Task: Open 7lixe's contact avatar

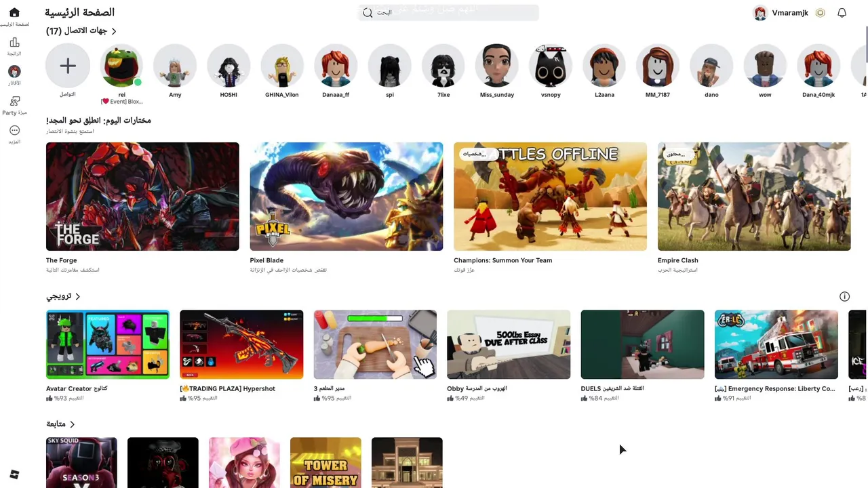Action: (x=443, y=66)
